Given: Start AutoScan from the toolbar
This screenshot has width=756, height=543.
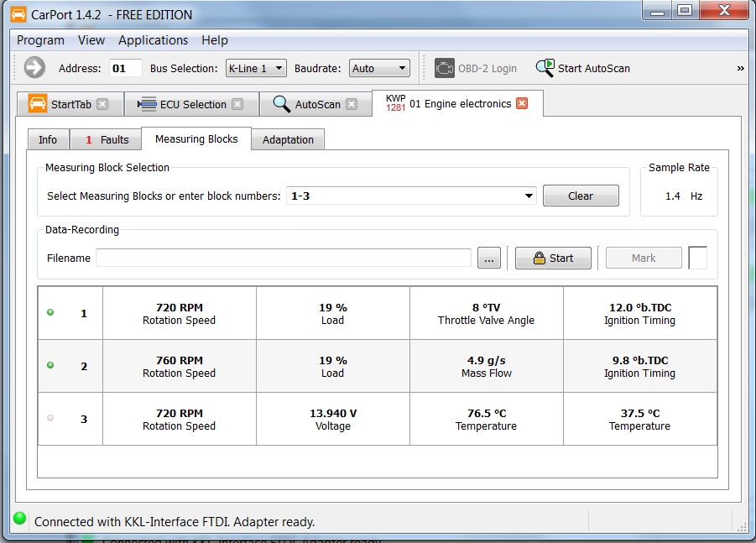Looking at the screenshot, I should (x=582, y=68).
